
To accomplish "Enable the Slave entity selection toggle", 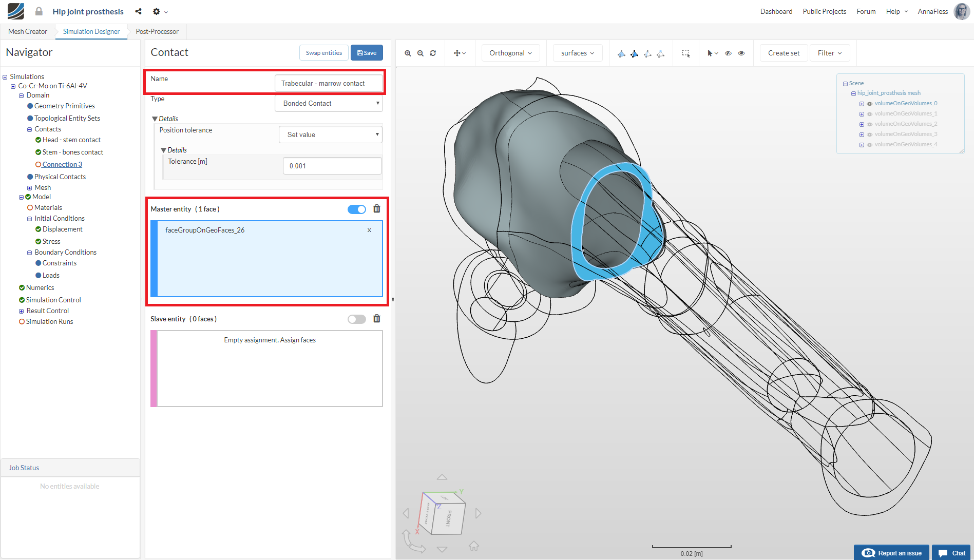I will point(357,319).
